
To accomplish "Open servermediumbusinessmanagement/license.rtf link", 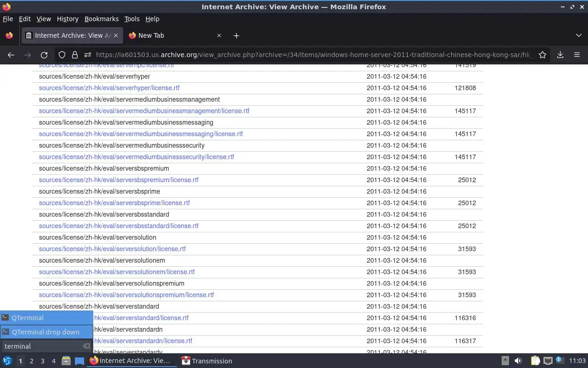I will 144,111.
